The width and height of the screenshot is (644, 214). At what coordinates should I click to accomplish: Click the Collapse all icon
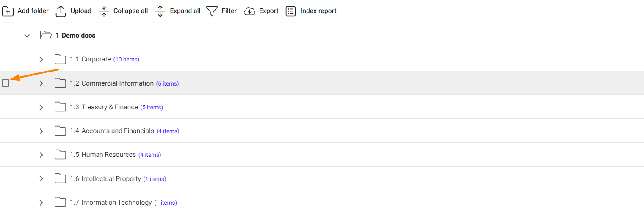pyautogui.click(x=104, y=11)
